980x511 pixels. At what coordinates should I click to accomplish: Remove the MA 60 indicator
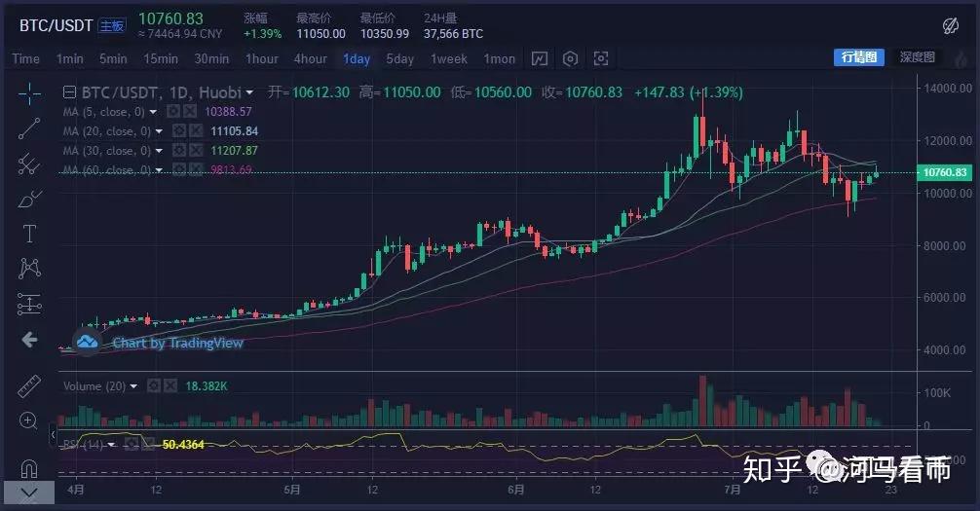point(196,170)
